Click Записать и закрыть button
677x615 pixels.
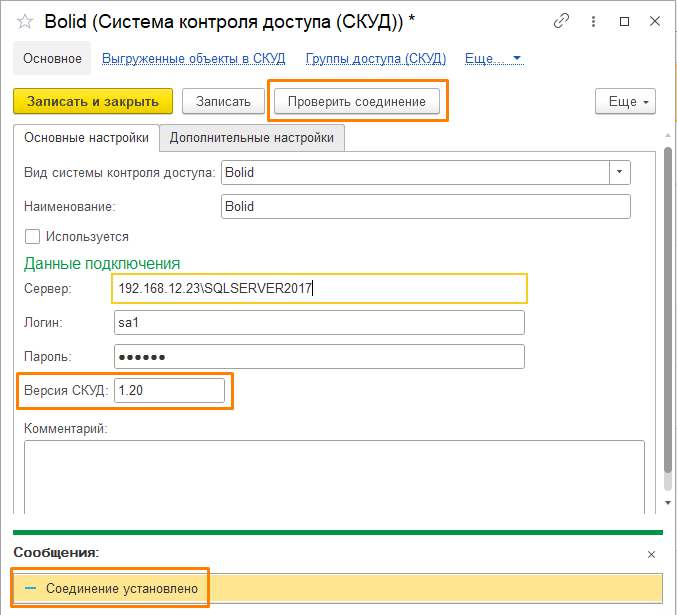point(93,101)
